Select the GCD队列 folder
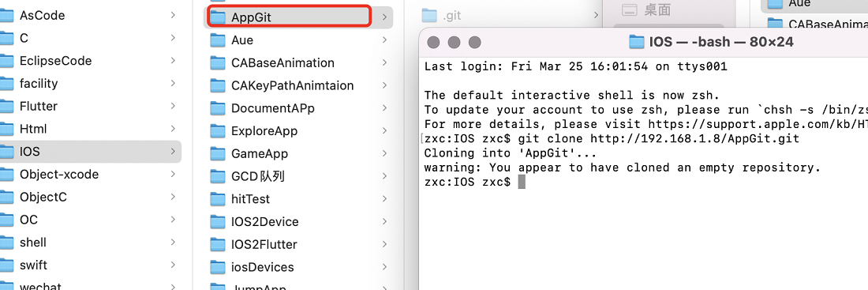 tap(298, 176)
